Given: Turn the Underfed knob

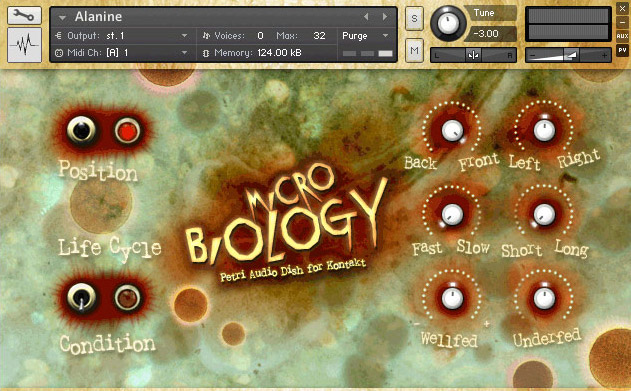Looking at the screenshot, I should click(x=544, y=298).
